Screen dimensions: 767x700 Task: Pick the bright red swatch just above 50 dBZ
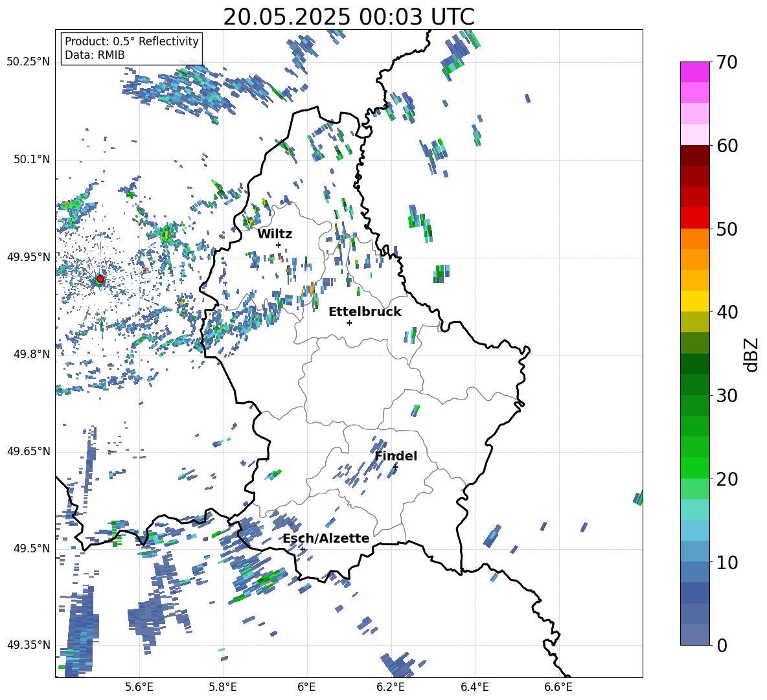694,218
